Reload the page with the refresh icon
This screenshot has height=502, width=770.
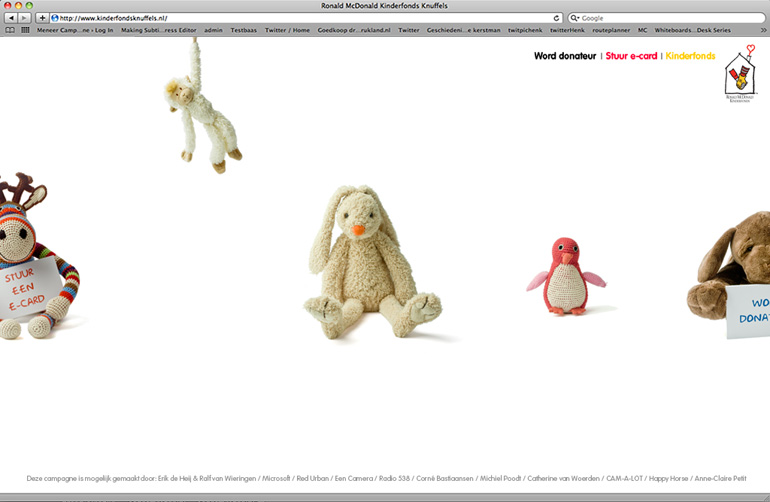point(556,18)
